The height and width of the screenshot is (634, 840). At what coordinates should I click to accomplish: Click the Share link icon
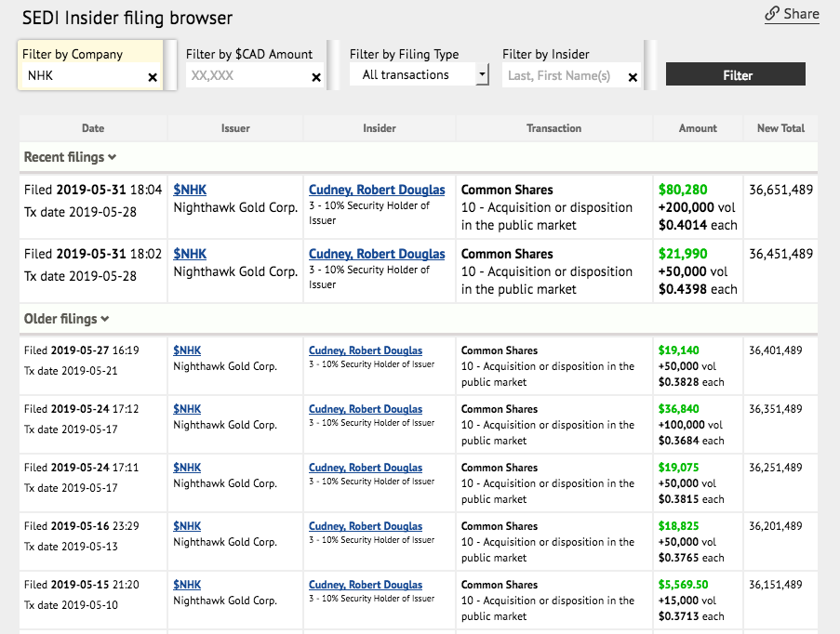click(771, 14)
